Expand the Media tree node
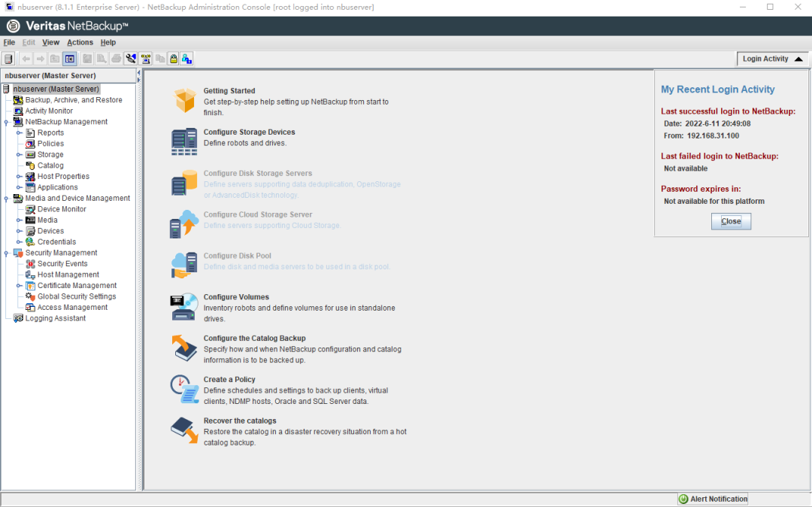Image resolution: width=812 pixels, height=507 pixels. coord(19,220)
